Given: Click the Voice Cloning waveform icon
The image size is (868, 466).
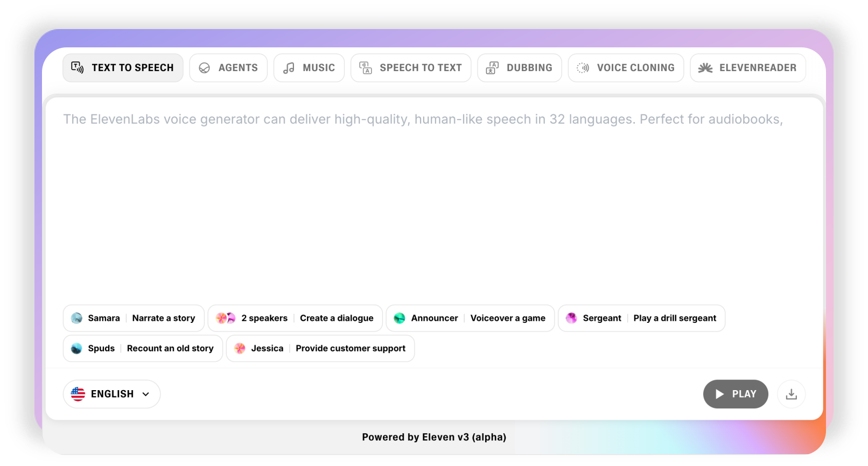Looking at the screenshot, I should (x=583, y=68).
